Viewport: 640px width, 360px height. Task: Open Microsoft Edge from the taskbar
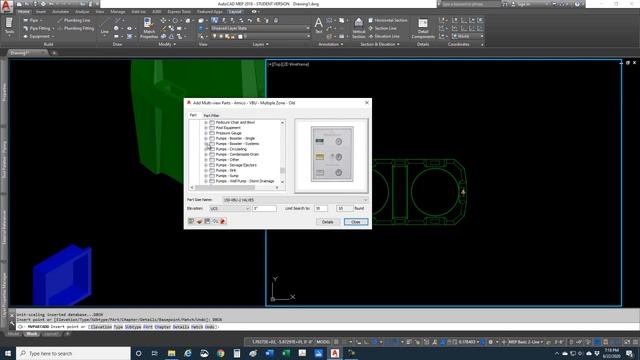click(x=188, y=353)
